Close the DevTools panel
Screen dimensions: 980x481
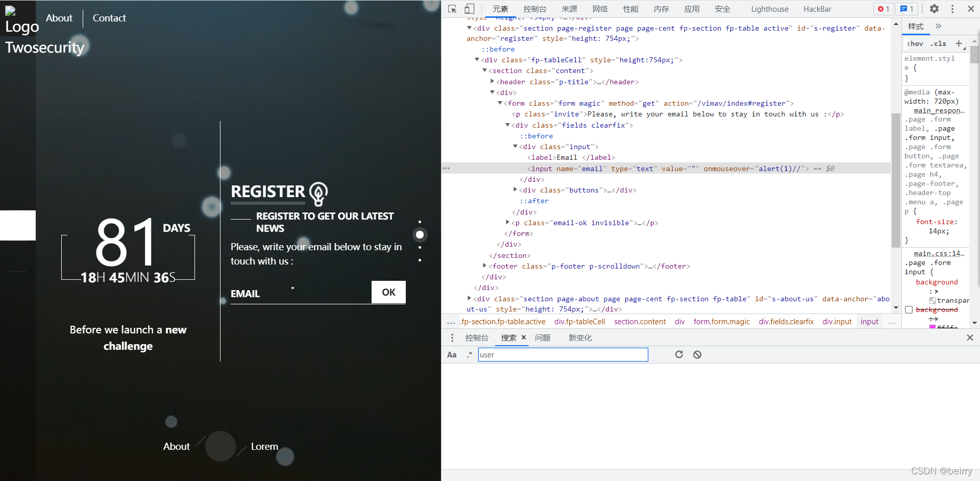click(x=971, y=9)
